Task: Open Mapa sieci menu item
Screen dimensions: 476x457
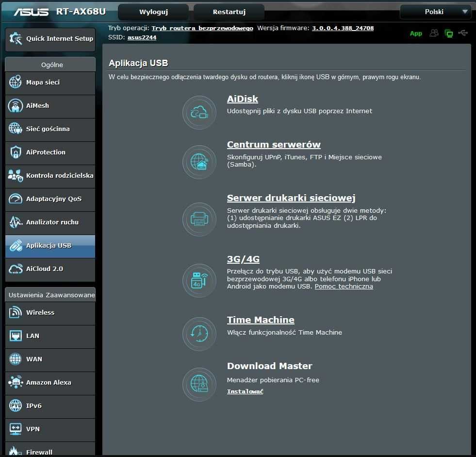Action: coord(50,83)
